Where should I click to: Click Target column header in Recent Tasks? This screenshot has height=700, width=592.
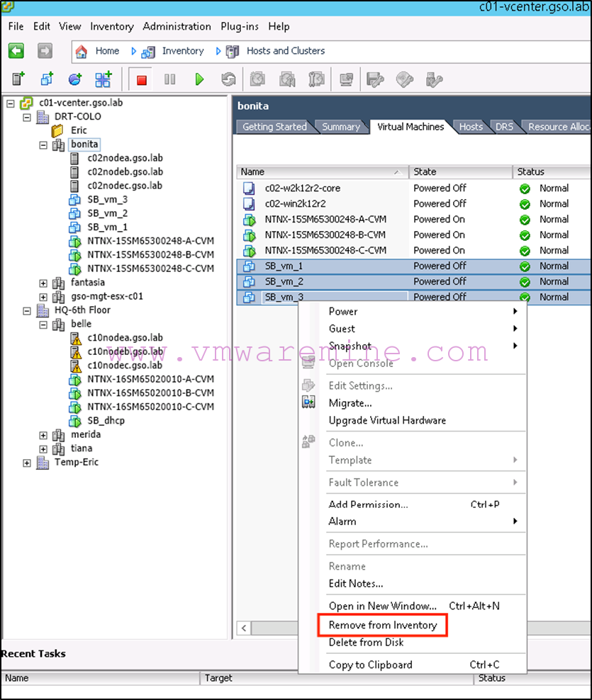click(337, 678)
